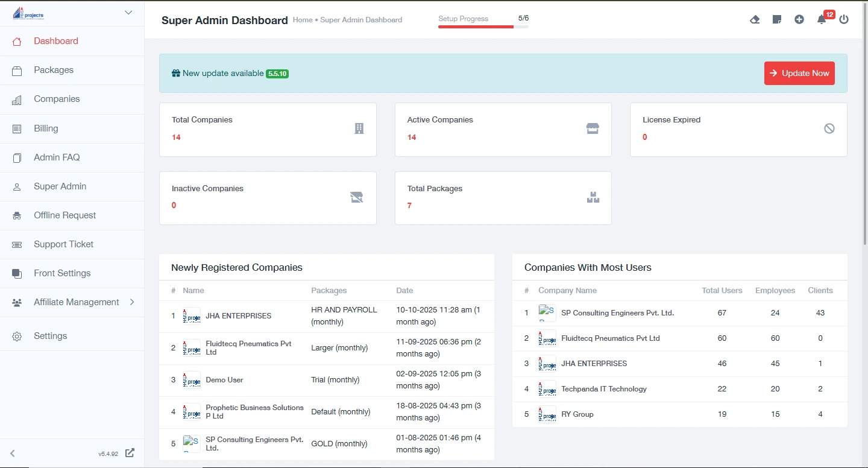Open JHA ENTERPRISES in Newly Registered Companies

[x=238, y=316]
